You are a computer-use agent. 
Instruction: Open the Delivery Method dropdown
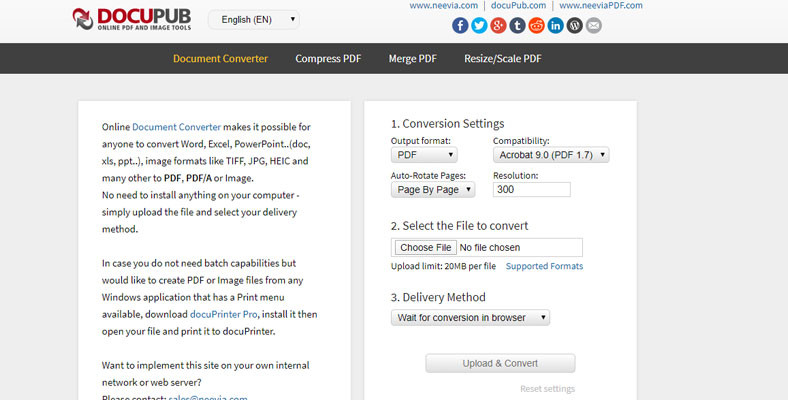pyautogui.click(x=470, y=318)
